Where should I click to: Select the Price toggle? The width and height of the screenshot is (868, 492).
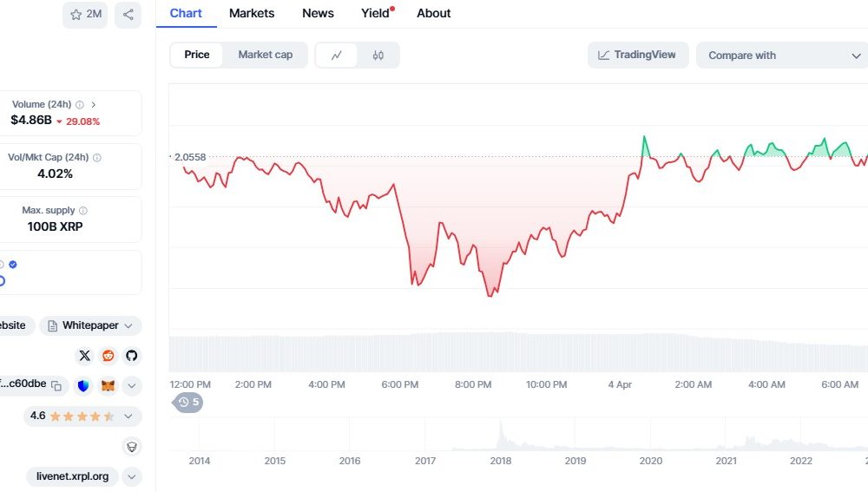[196, 55]
